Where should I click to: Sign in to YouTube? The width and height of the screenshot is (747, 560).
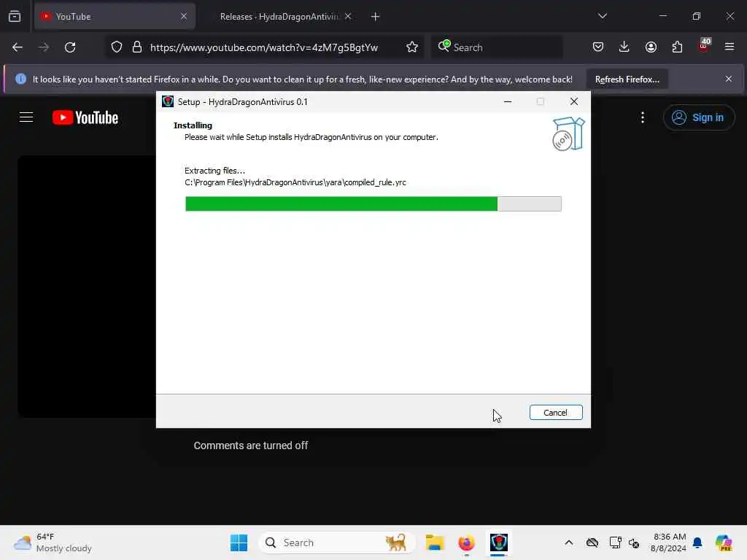click(698, 117)
